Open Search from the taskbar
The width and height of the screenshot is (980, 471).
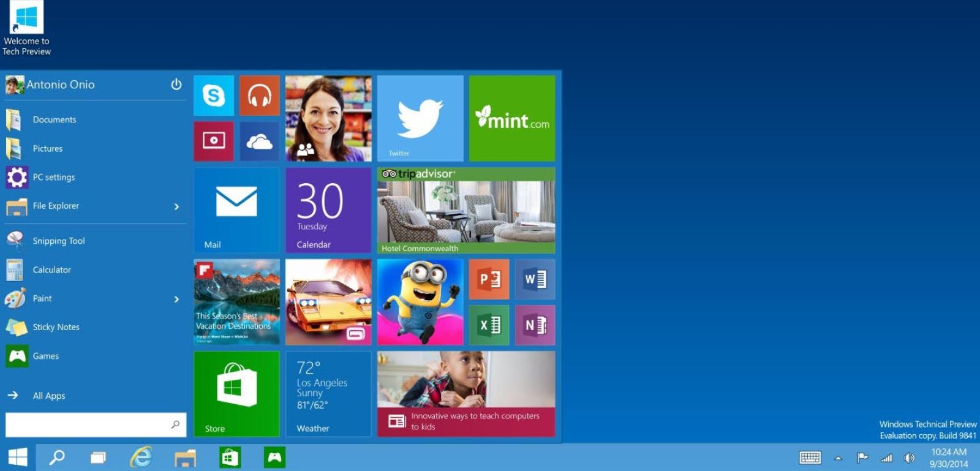(x=57, y=458)
